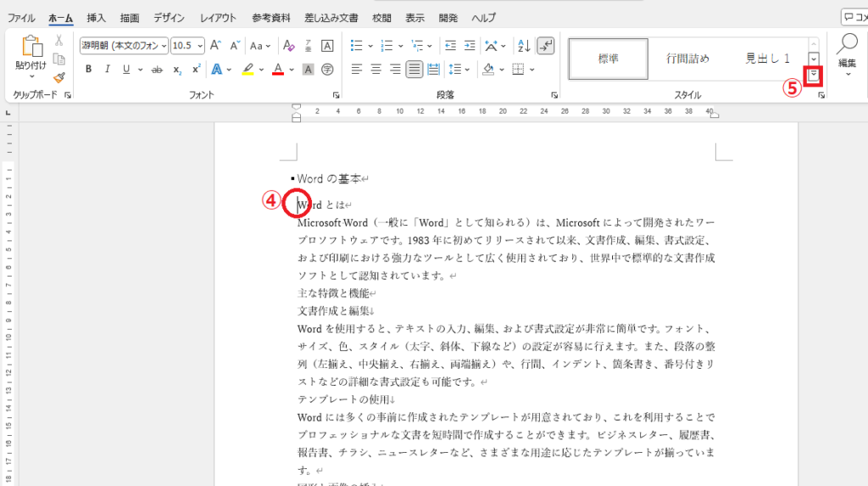868x486 pixels.
Task: Click the enclosed character circle icon
Action: (x=327, y=70)
